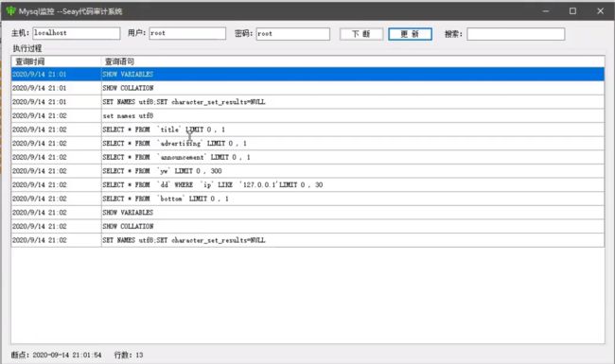The image size is (615, 364).
Task: Click the 更新 refresh button
Action: coord(411,34)
